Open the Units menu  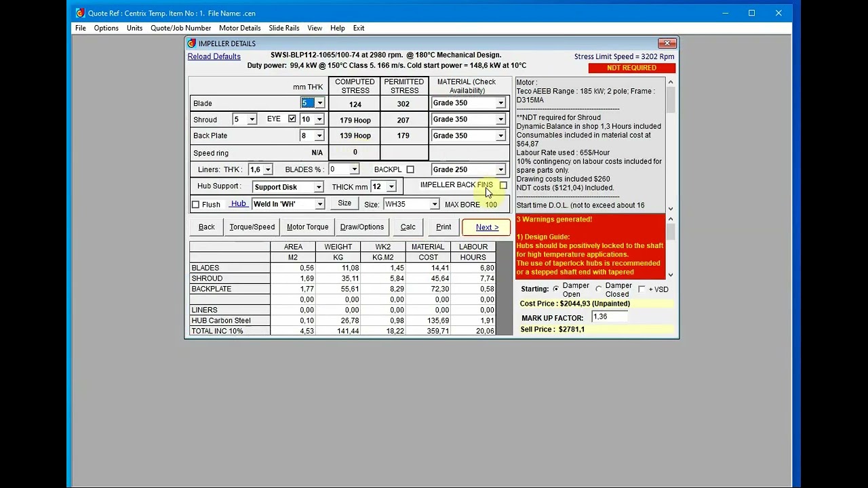click(134, 28)
